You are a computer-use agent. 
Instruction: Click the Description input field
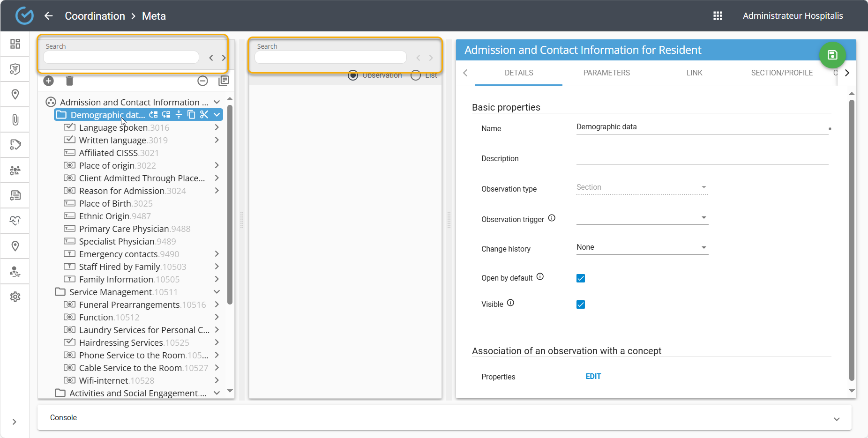(702, 158)
